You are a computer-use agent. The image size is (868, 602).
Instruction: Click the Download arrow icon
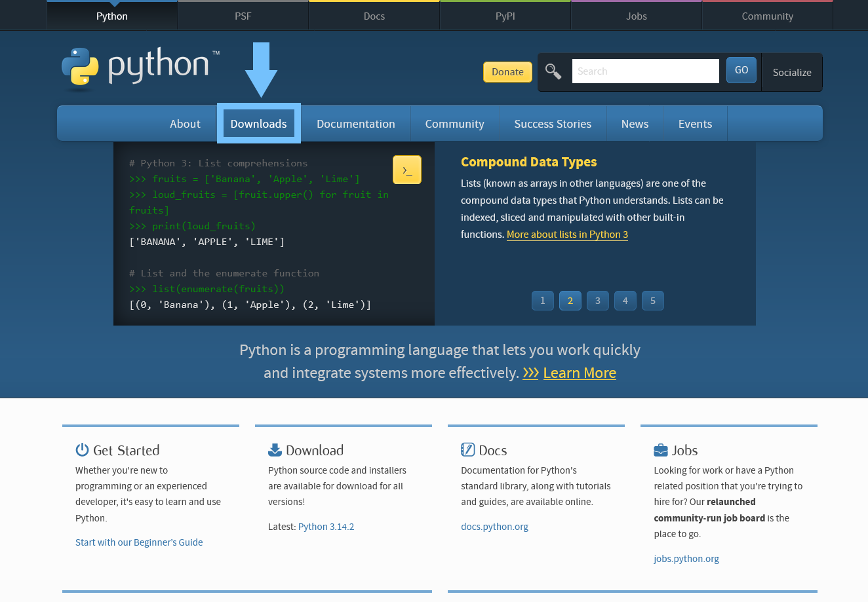click(x=275, y=450)
